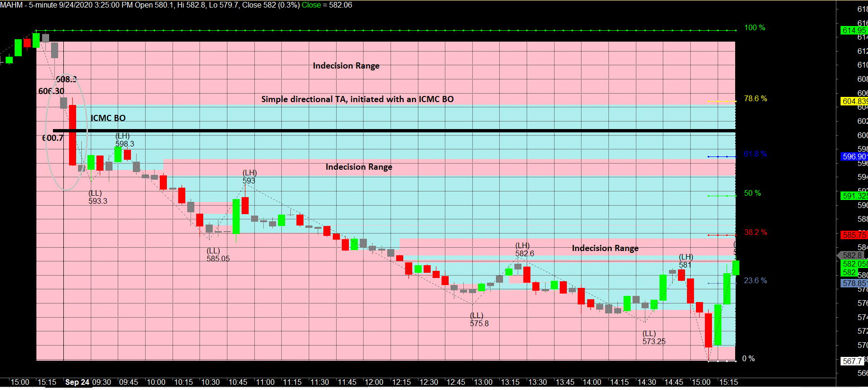Click the green 614.95 price axis tag
This screenshot has width=868, height=390.
point(854,30)
